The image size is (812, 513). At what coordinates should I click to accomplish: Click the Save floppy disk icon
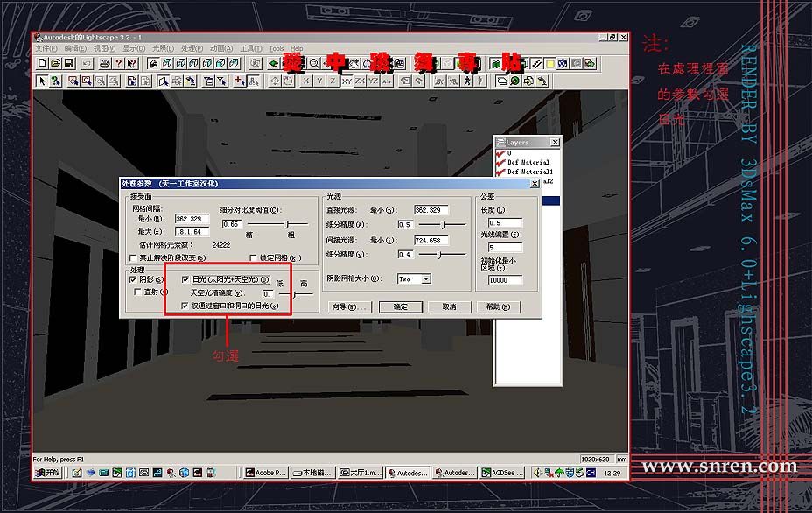(x=69, y=63)
